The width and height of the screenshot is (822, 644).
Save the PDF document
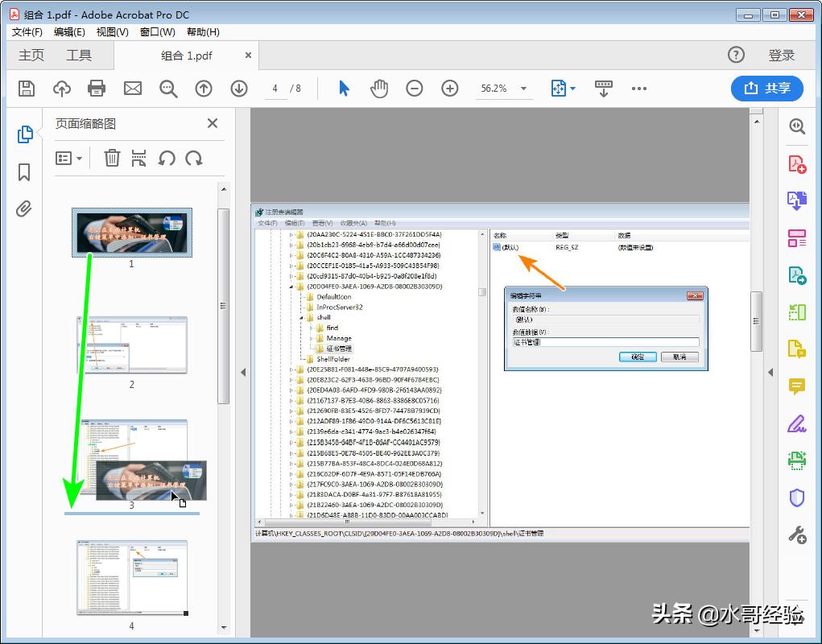point(25,89)
